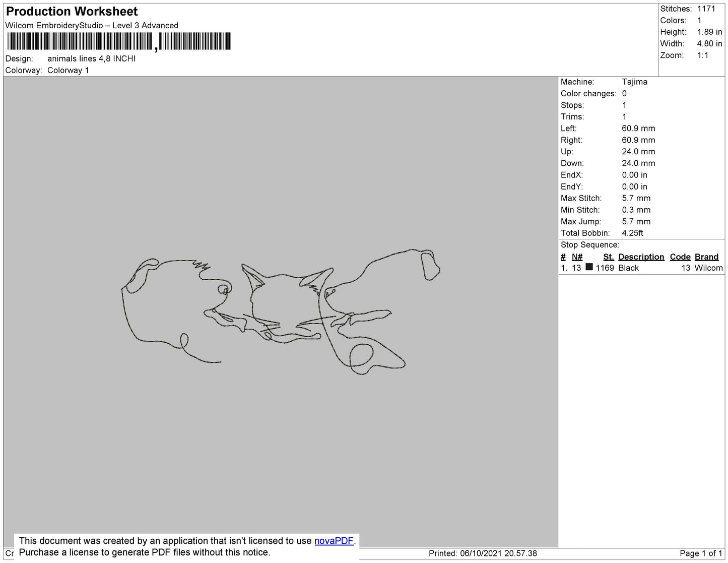The image size is (728, 563).
Task: Select the design name animals lines 4,8 INCHI
Action: [91, 58]
